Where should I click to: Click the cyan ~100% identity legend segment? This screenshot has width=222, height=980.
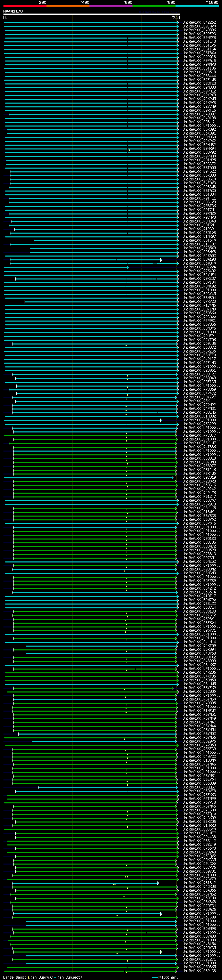pyautogui.click(x=197, y=6)
